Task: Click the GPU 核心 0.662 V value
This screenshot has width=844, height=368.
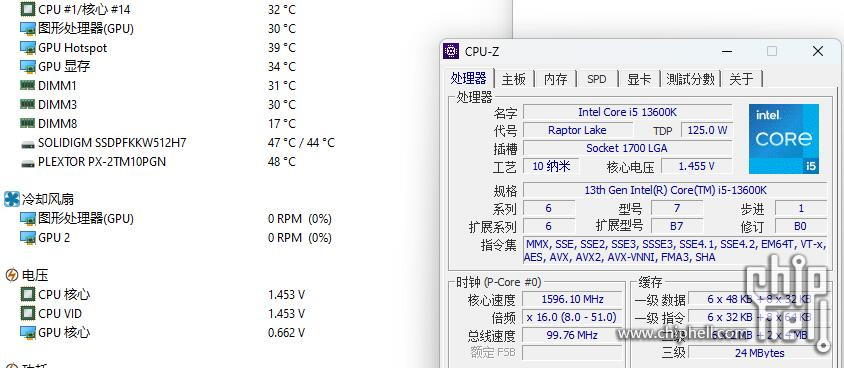Action: pyautogui.click(x=286, y=332)
